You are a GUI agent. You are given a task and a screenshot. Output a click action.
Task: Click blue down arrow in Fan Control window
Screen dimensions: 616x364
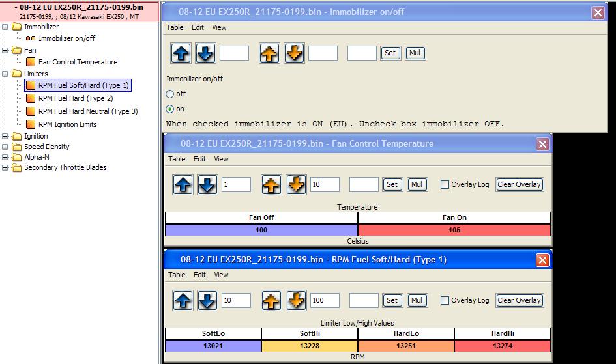pos(207,185)
